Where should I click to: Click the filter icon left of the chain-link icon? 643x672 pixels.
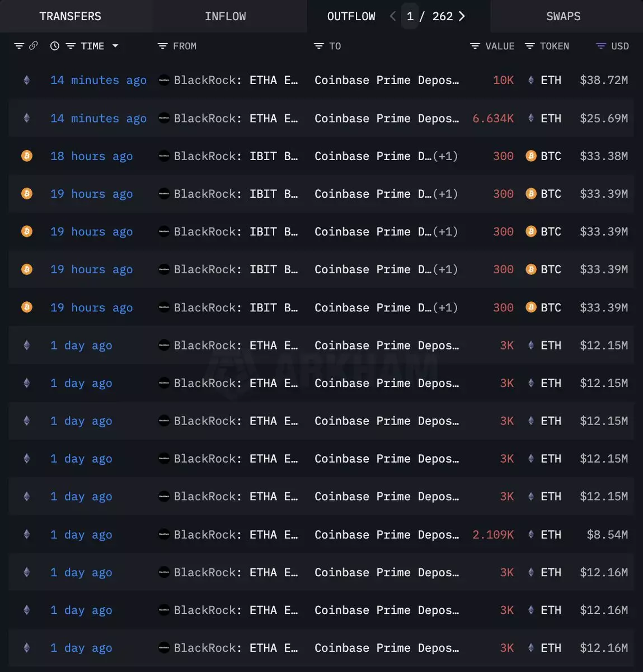point(19,46)
